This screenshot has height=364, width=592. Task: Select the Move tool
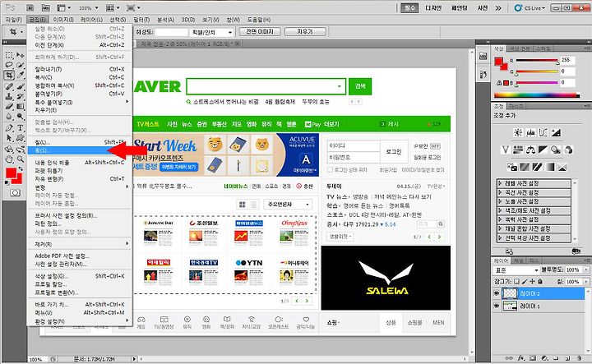click(x=21, y=55)
